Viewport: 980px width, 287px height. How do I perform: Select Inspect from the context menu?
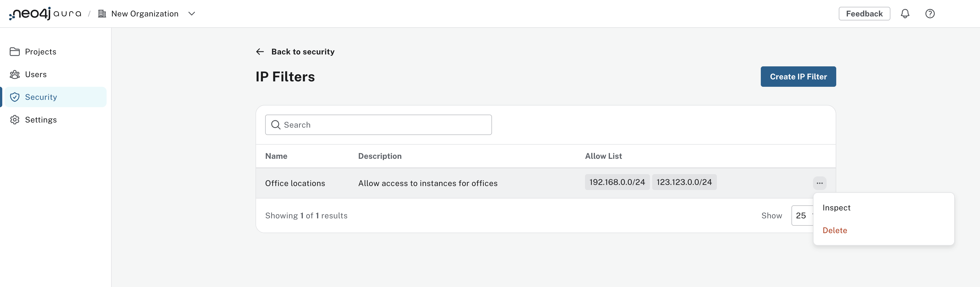click(x=836, y=208)
